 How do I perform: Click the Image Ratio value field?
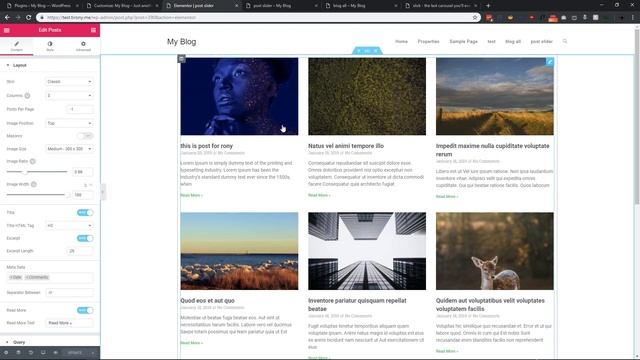[83, 172]
